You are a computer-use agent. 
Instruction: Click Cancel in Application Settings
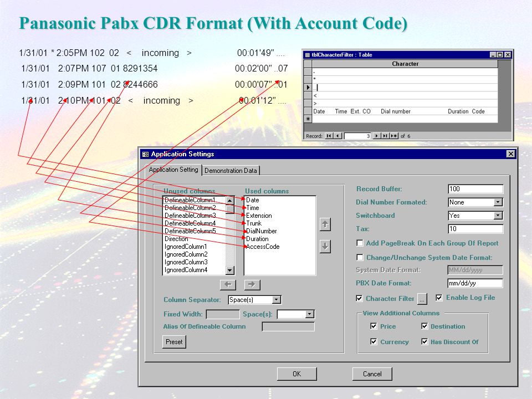[x=372, y=374]
